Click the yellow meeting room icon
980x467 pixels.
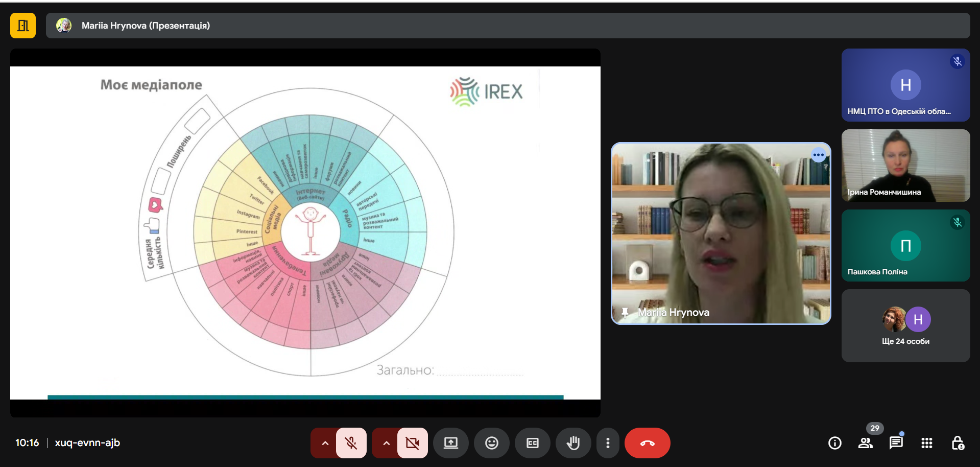23,26
